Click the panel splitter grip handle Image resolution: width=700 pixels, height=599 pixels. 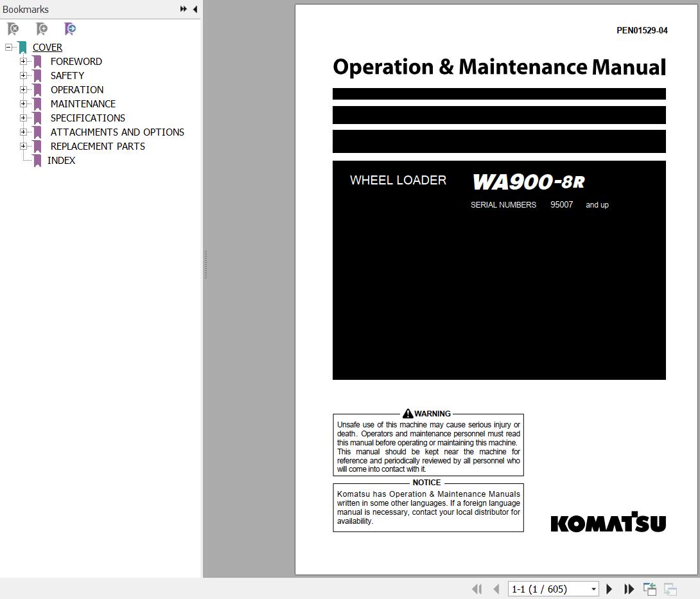pyautogui.click(x=206, y=264)
